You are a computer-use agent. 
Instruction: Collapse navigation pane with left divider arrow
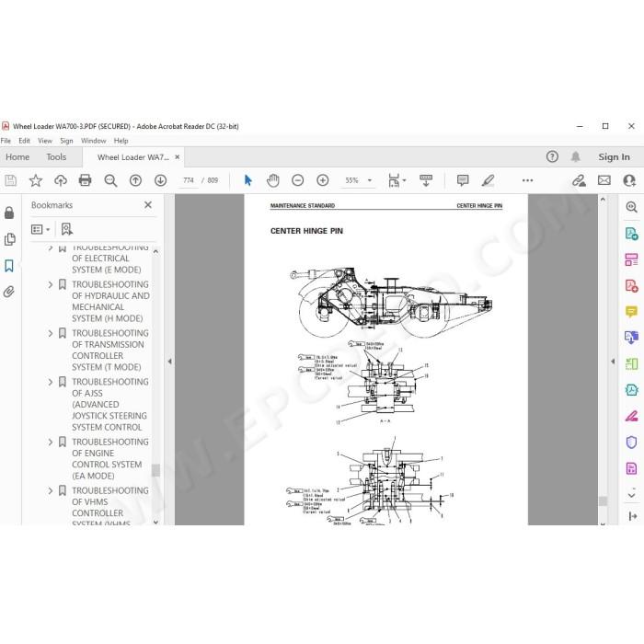point(169,362)
